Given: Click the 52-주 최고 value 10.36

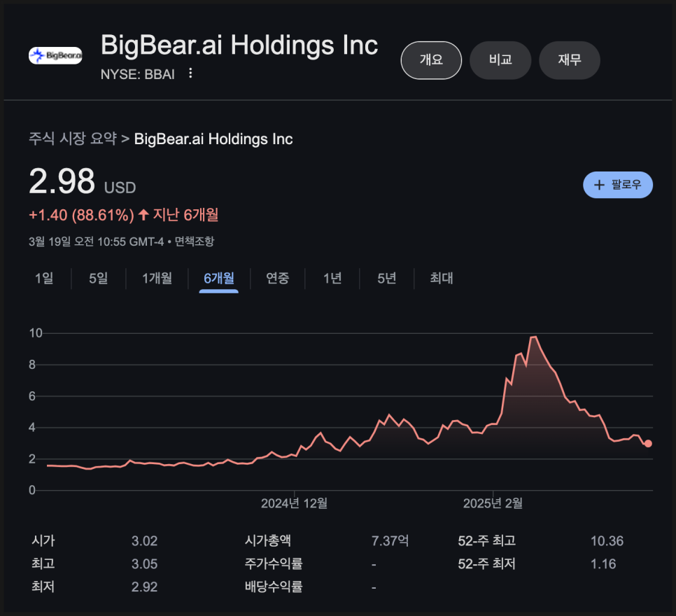Looking at the screenshot, I should pyautogui.click(x=607, y=541).
